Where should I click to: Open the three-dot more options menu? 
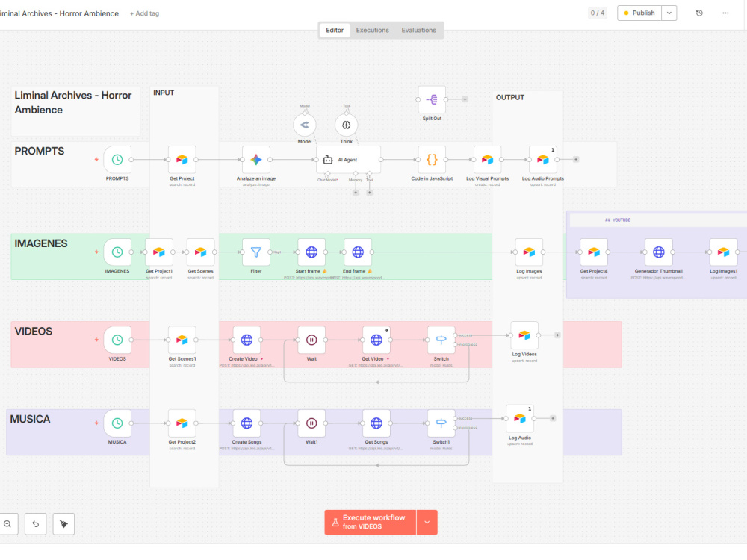click(725, 13)
